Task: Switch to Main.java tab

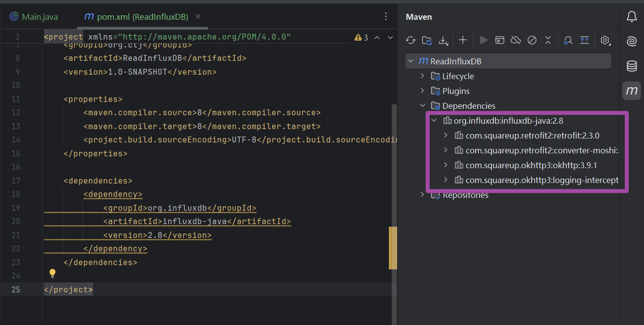Action: tap(33, 17)
